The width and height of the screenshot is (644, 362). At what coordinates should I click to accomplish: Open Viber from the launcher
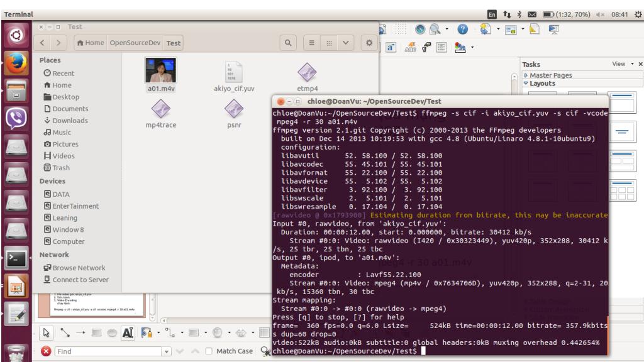(16, 119)
